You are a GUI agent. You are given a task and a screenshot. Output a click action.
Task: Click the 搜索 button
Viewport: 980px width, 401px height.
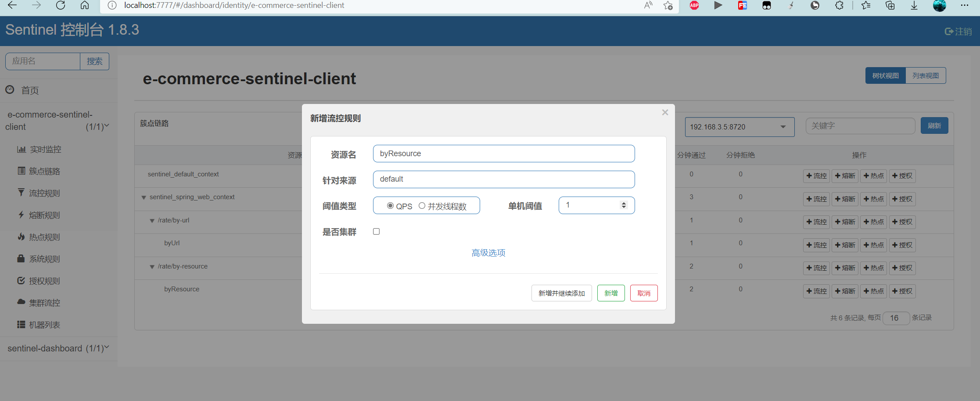pyautogui.click(x=95, y=61)
